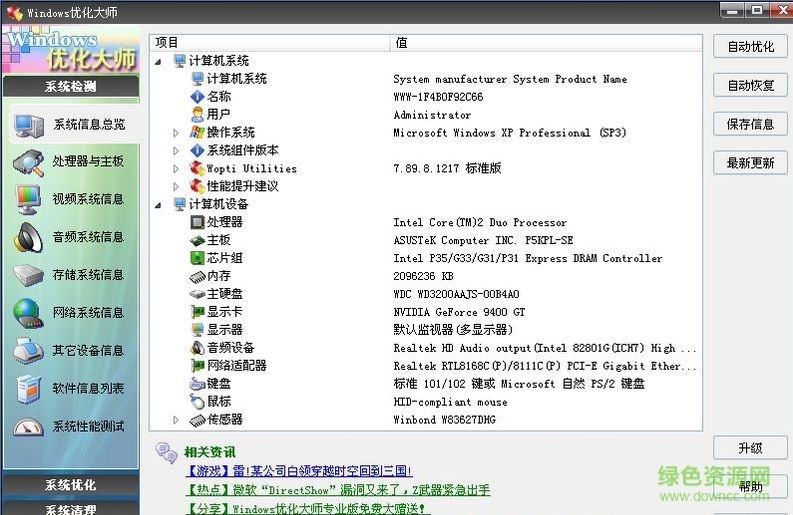793x515 pixels.
Task: Select ASUSTeK Computer INC. P5KPL-SE value
Action: 483,240
